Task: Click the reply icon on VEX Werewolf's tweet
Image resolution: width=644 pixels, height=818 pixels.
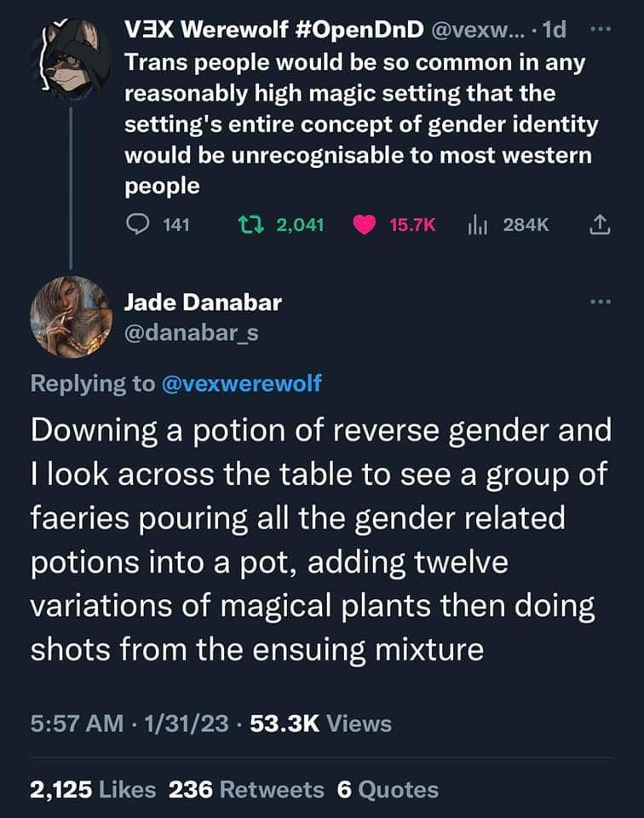Action: pyautogui.click(x=137, y=225)
